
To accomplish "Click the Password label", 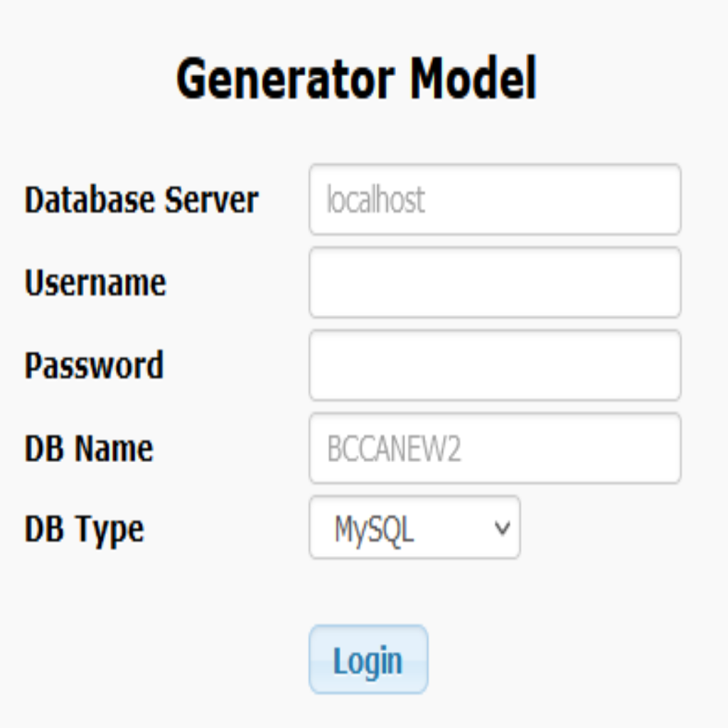I will click(94, 365).
